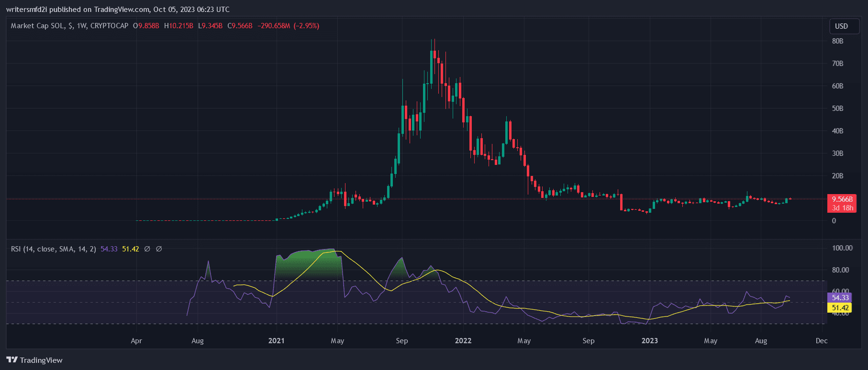This screenshot has width=868, height=370.
Task: Click the yellow 51.42 RSI average label
Action: pyautogui.click(x=840, y=308)
